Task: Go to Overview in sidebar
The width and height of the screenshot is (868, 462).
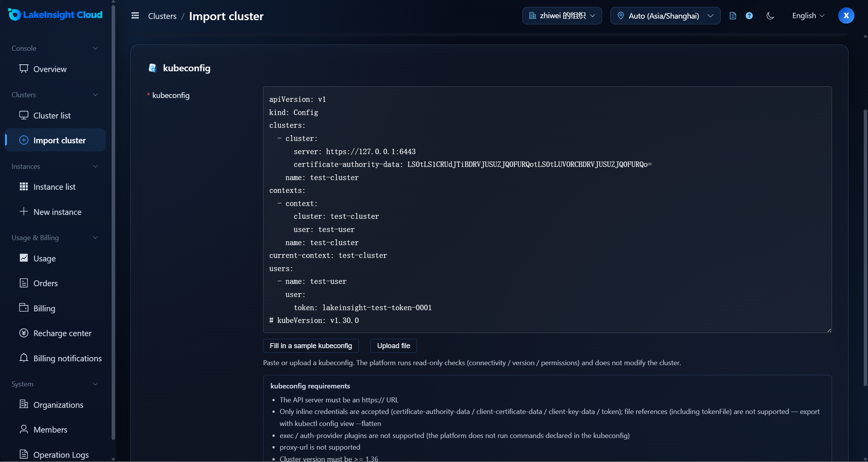Action: (x=55, y=69)
